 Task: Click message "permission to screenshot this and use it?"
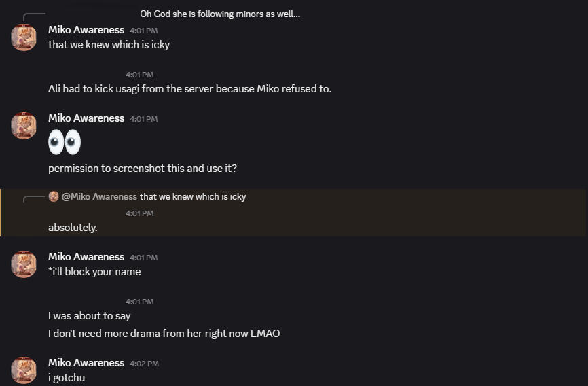[143, 169]
